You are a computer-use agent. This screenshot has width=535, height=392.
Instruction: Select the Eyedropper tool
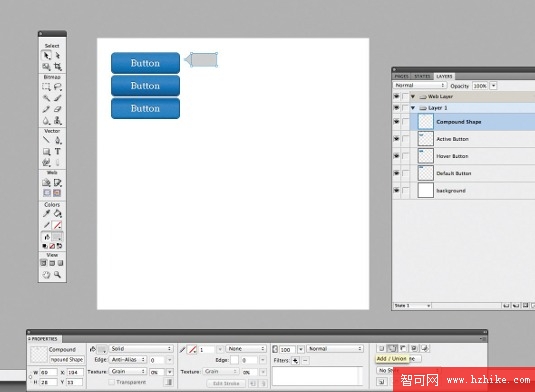(46, 214)
